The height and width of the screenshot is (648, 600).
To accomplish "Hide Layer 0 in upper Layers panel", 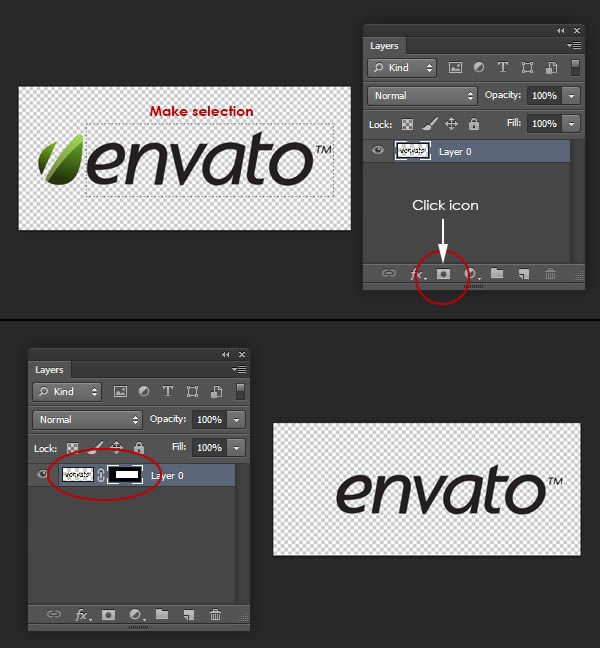I will pos(378,151).
